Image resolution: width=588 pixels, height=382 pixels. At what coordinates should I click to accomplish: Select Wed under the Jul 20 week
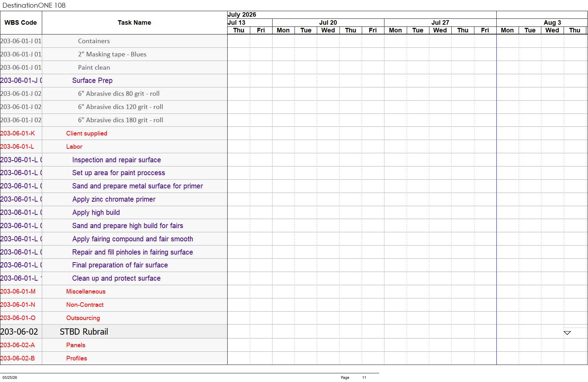coord(328,30)
